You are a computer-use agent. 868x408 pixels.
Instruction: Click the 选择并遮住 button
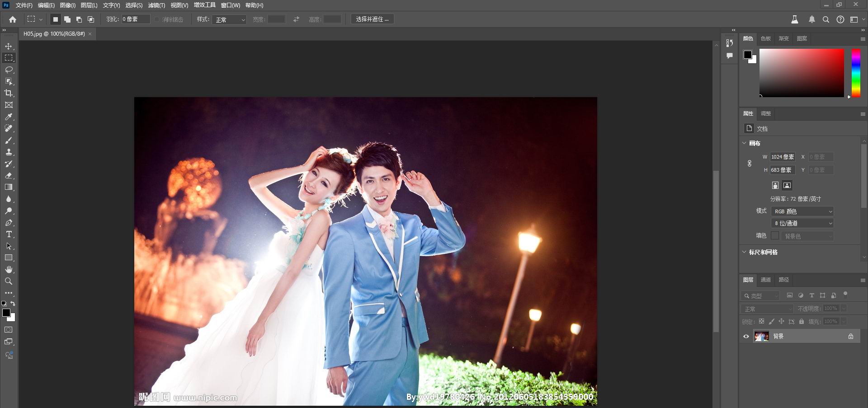point(372,19)
